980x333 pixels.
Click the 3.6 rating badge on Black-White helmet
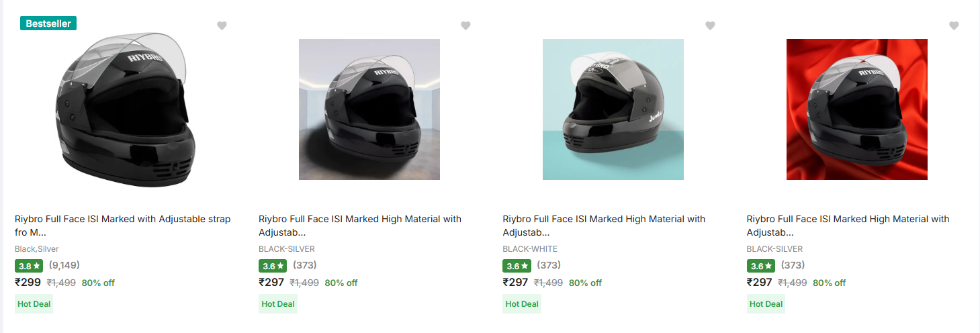517,266
